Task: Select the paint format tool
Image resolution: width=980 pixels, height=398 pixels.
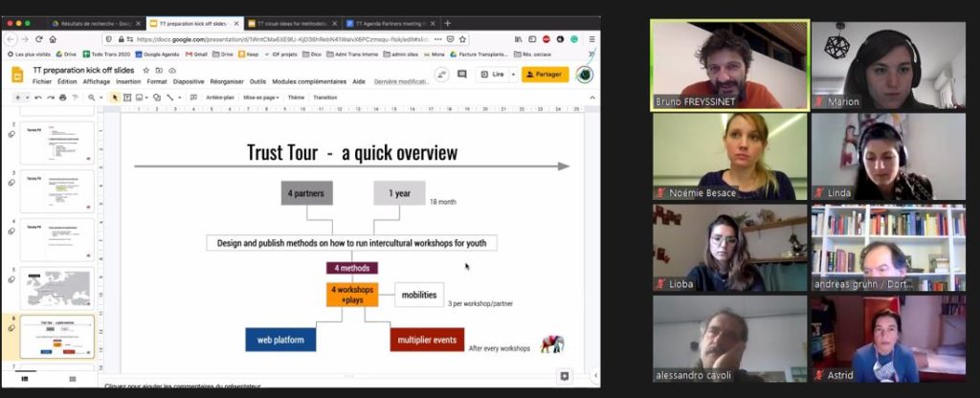Action: tap(75, 98)
